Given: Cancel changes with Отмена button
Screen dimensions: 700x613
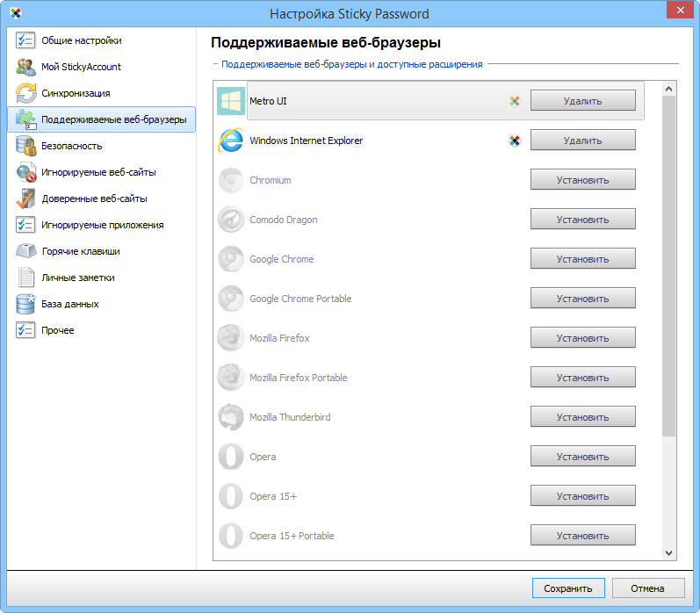Looking at the screenshot, I should click(648, 588).
